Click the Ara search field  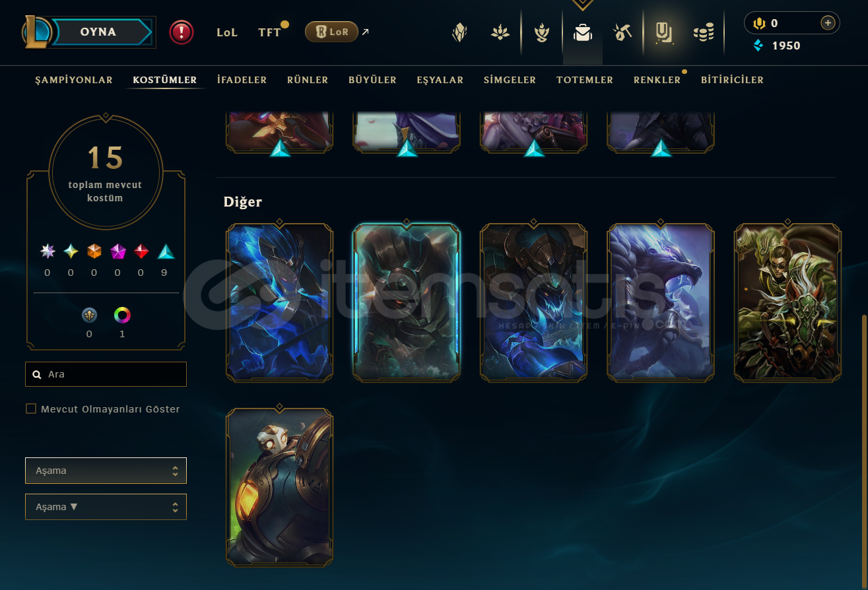106,374
